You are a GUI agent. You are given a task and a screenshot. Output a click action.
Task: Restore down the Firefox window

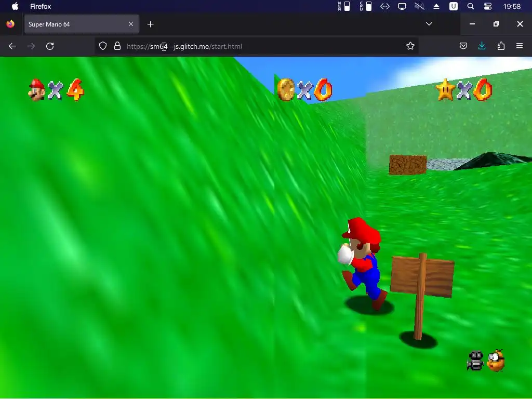coord(496,24)
